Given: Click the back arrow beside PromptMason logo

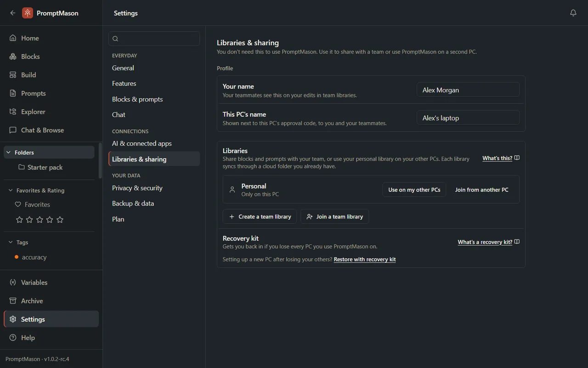Looking at the screenshot, I should coord(13,13).
